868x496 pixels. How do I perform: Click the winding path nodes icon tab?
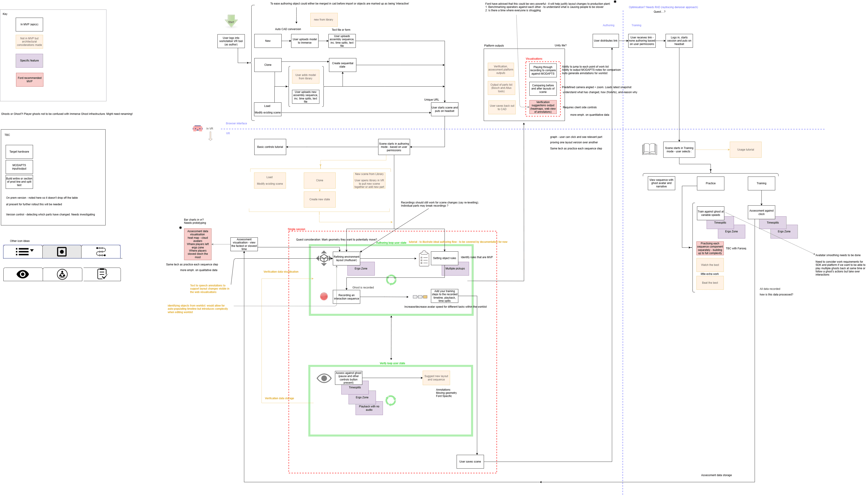coord(101,252)
